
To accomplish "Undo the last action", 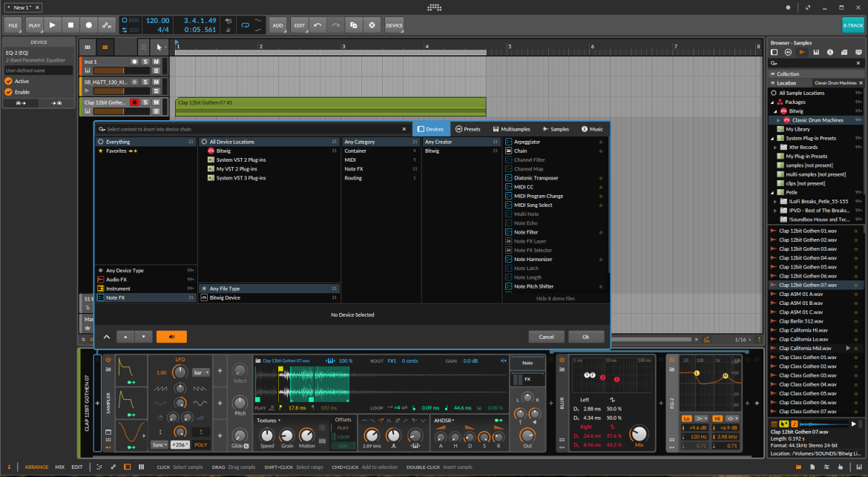I will click(x=318, y=25).
